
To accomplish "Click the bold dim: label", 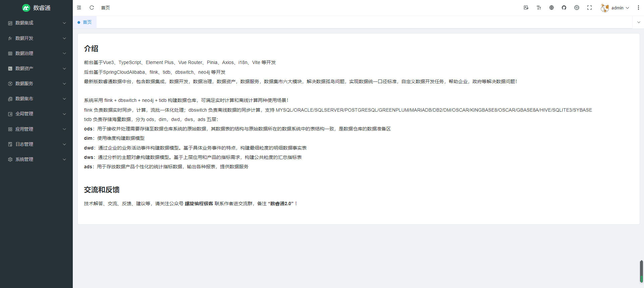I will [89, 138].
